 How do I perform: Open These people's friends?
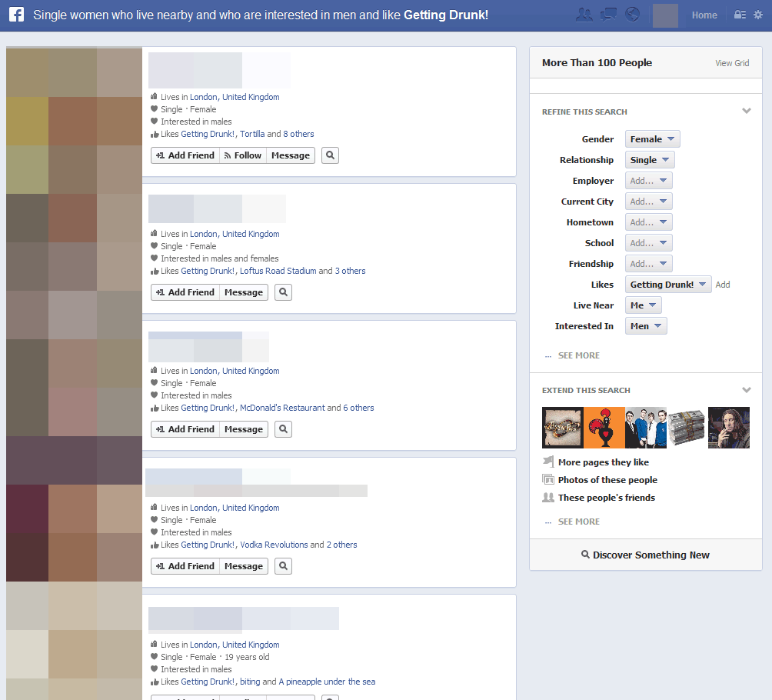(607, 498)
